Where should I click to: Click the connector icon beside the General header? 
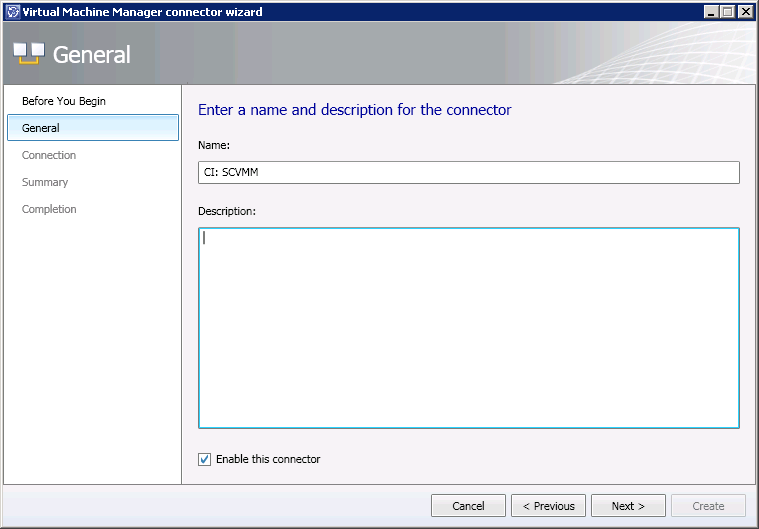[27, 54]
